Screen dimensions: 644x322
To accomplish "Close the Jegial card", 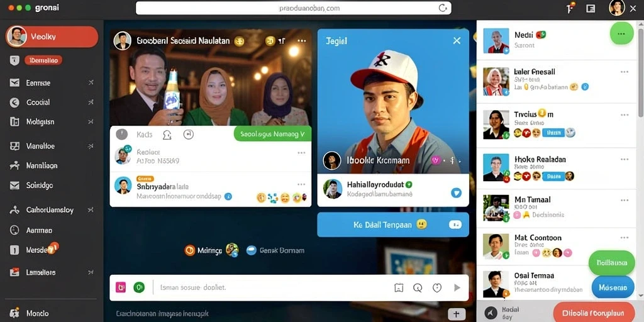I will coord(457,40).
